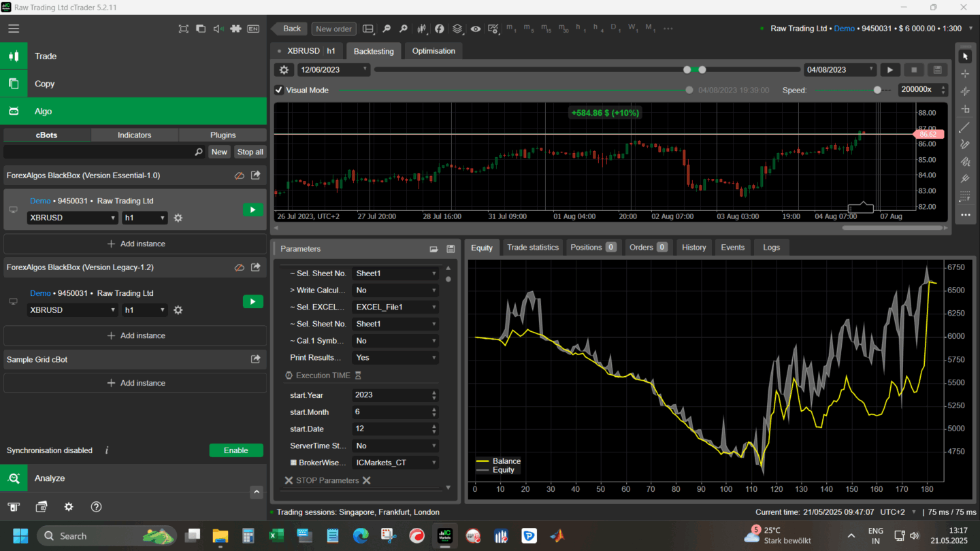
Task: Click the Speed slider handle
Action: point(877,90)
